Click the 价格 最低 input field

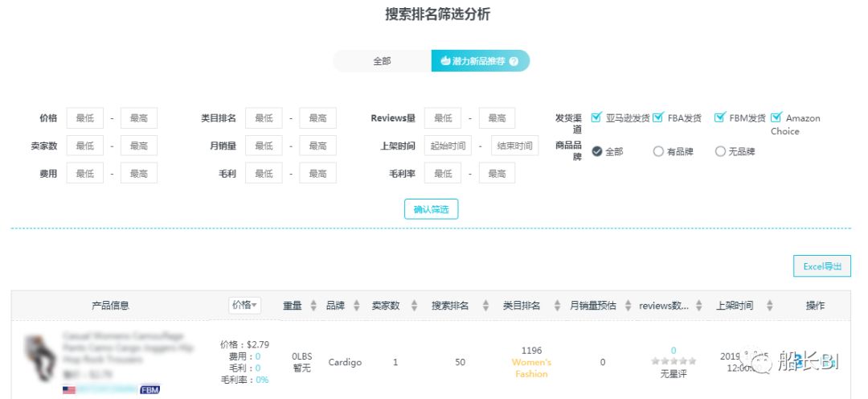click(x=85, y=118)
